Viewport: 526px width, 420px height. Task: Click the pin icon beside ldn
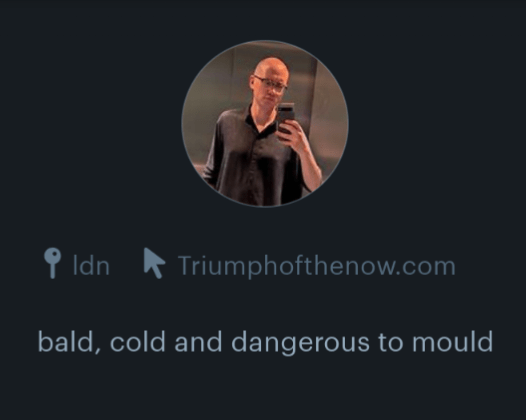[53, 263]
